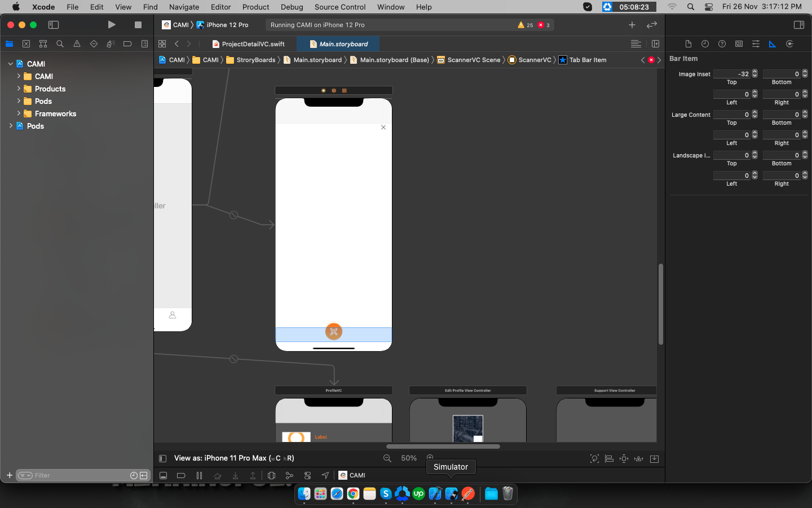Run the project with the play button
Image resolution: width=812 pixels, height=508 pixels.
(x=112, y=25)
